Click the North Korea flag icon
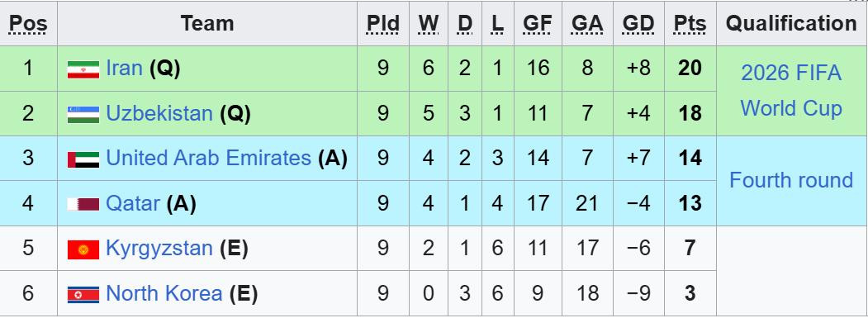868x318 pixels. click(83, 294)
